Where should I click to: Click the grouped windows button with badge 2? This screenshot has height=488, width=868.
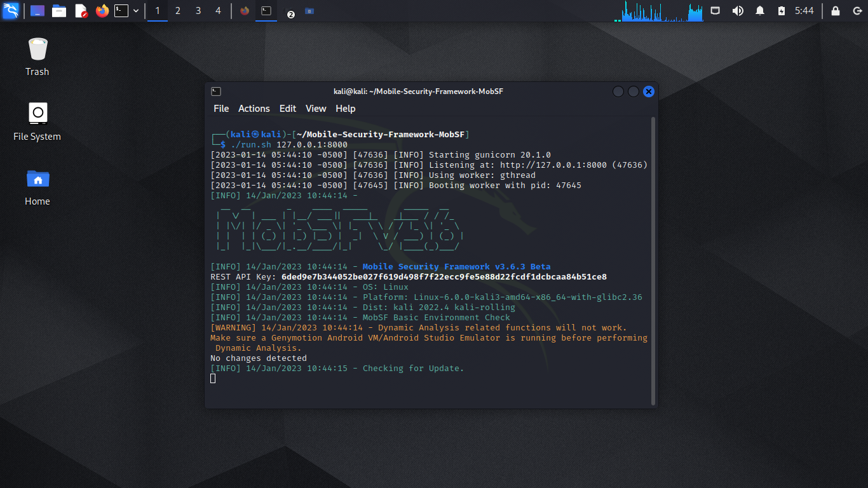(x=288, y=11)
